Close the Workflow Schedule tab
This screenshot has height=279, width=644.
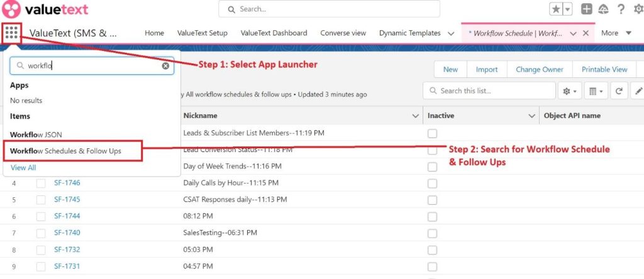586,33
